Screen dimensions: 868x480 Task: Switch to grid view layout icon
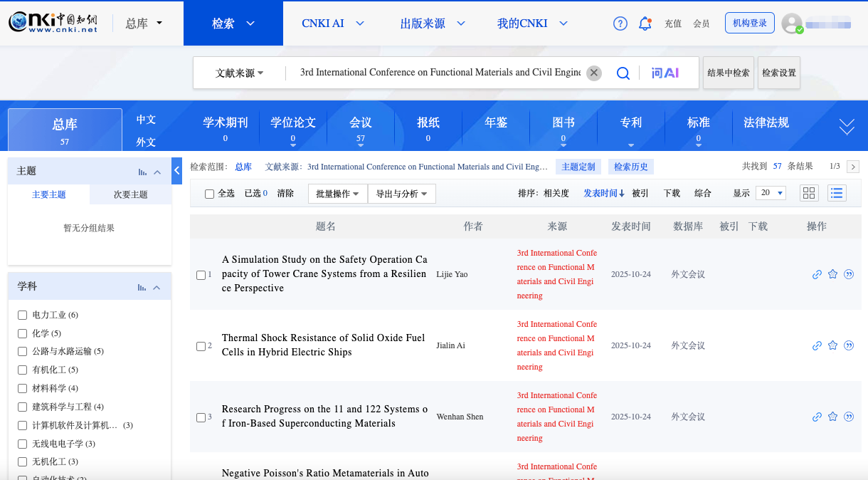[x=810, y=193]
